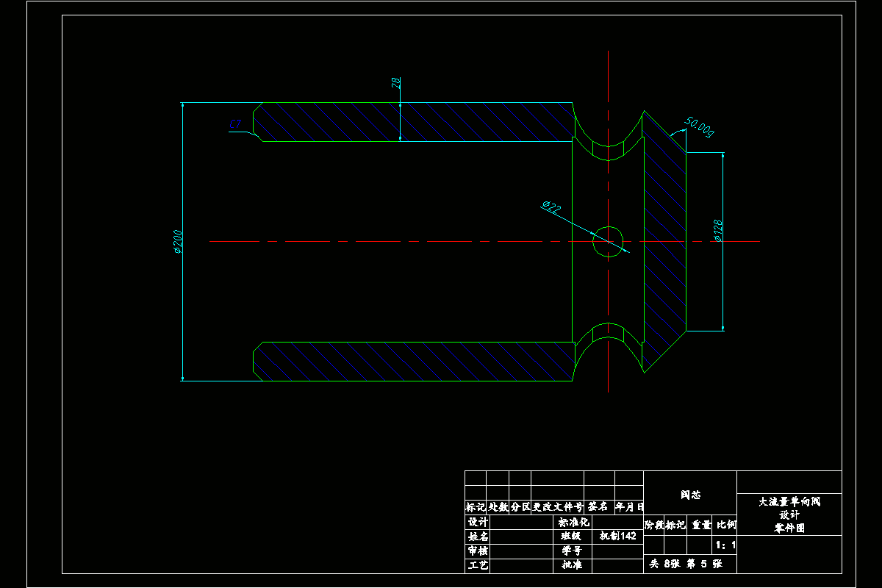The height and width of the screenshot is (588, 882).
Task: Click the 批准 label cell
Action: (x=572, y=565)
